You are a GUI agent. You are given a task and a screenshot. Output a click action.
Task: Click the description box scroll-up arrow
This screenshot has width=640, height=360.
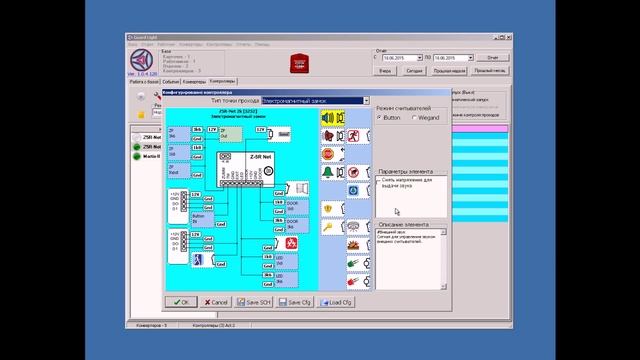pos(444,232)
